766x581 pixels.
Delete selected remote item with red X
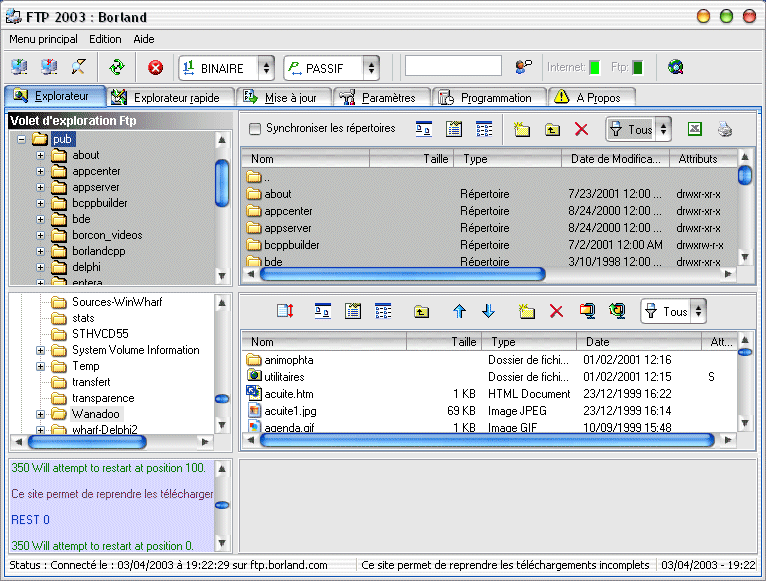pyautogui.click(x=581, y=129)
